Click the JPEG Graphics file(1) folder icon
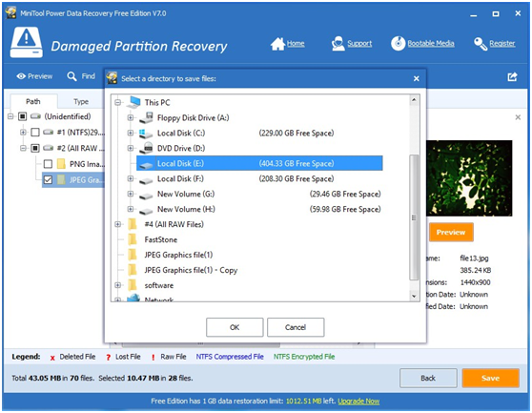This screenshot has width=532, height=413. point(133,255)
